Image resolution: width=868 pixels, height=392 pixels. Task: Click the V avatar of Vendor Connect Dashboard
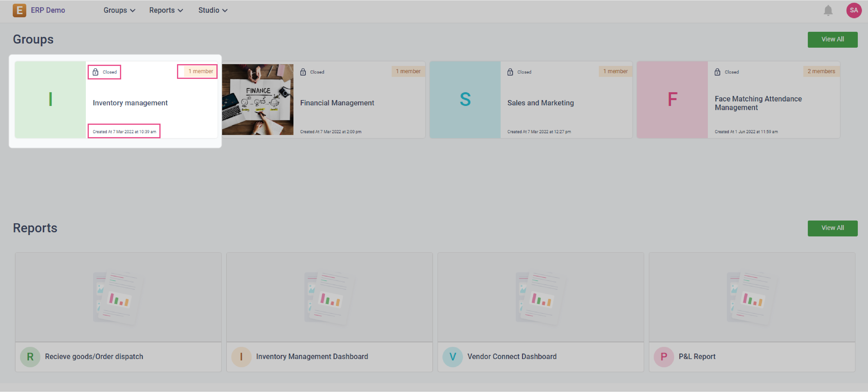tap(452, 356)
